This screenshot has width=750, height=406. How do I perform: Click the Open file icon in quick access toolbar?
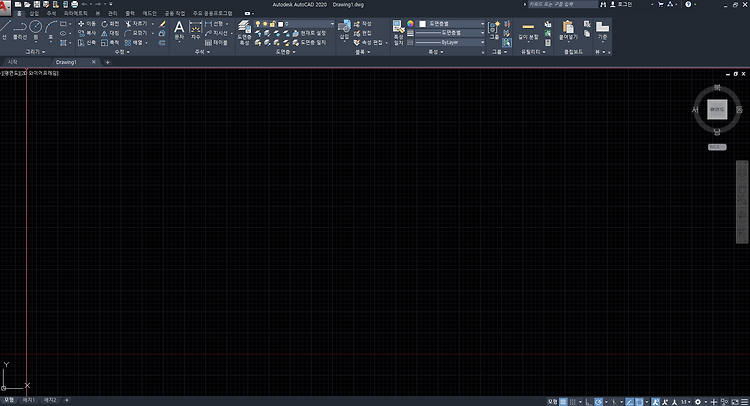tap(27, 4)
